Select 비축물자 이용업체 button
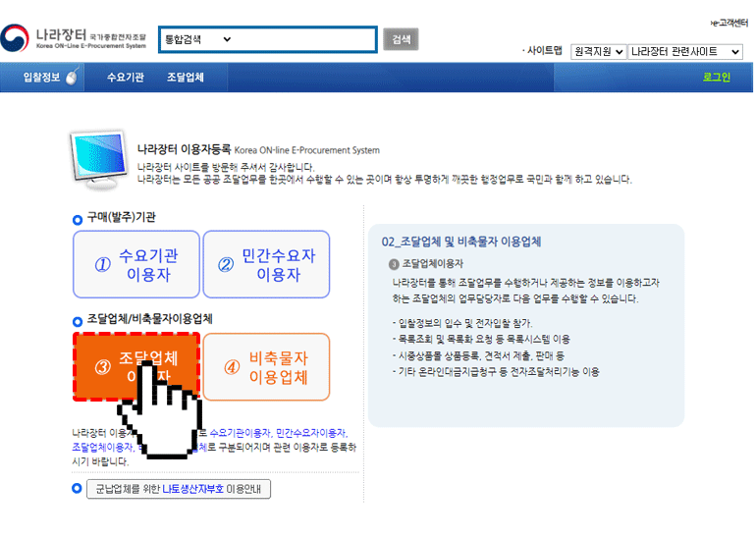The image size is (756, 538). pyautogui.click(x=266, y=366)
